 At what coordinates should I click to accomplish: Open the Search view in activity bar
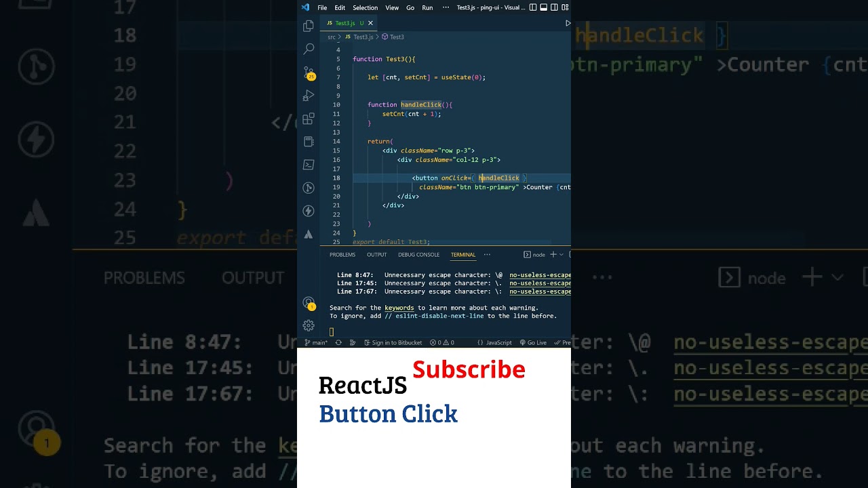(x=309, y=49)
